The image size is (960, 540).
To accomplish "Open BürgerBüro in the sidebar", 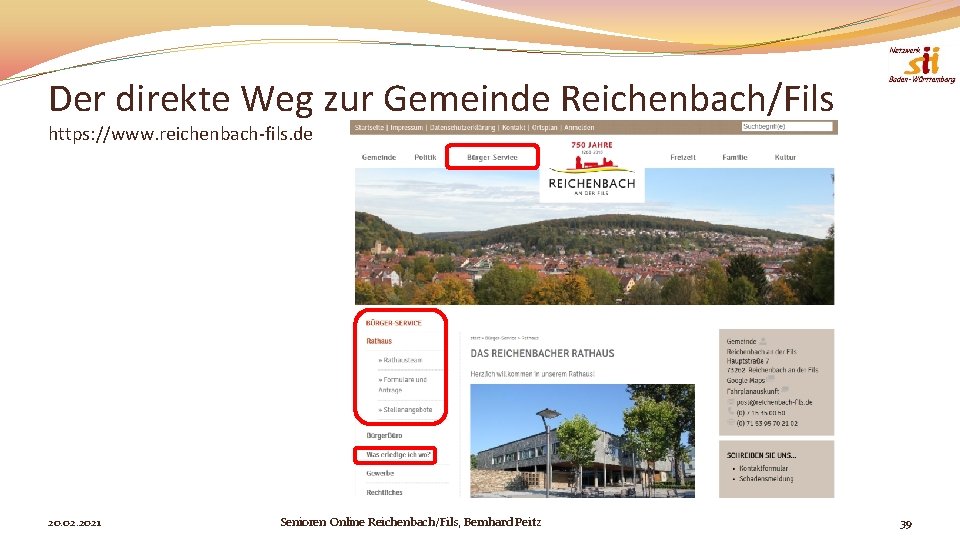I will click(384, 435).
